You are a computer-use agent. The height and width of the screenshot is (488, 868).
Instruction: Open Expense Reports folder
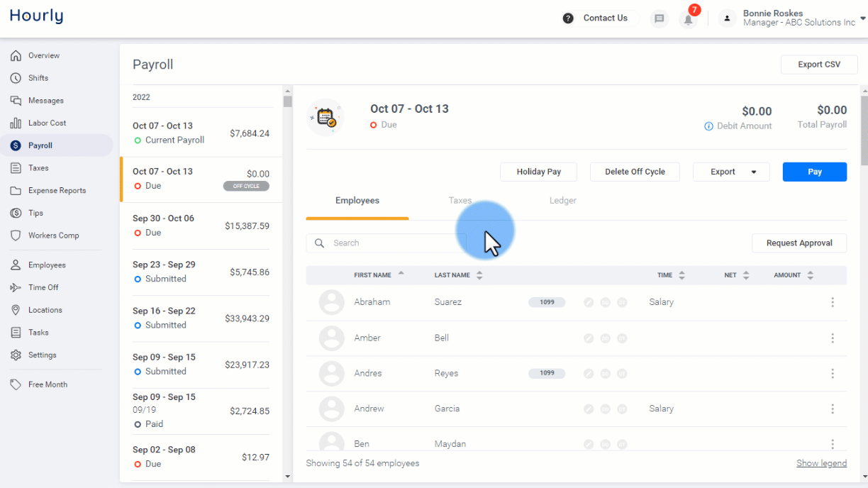(57, 190)
